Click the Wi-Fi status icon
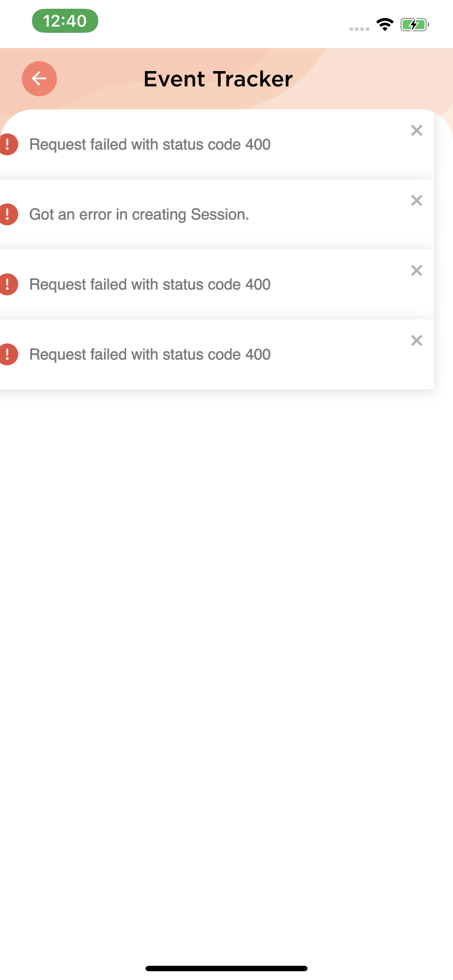The image size is (453, 980). click(x=385, y=25)
